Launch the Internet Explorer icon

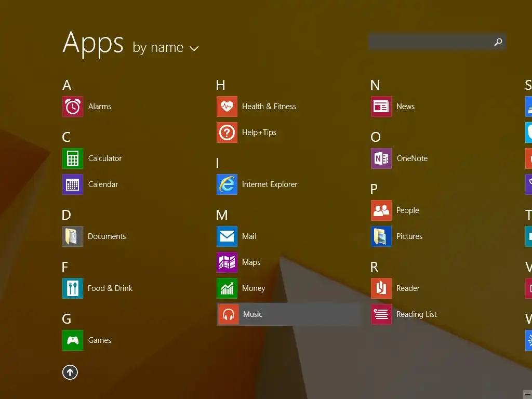[227, 184]
